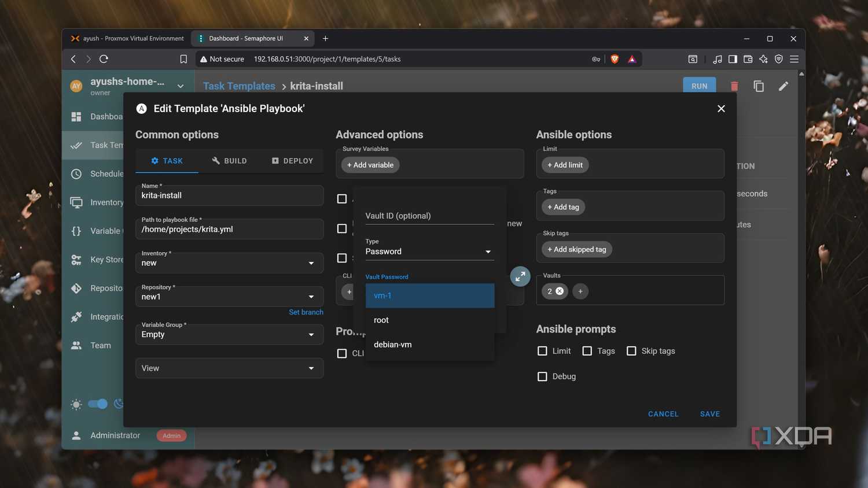Click CANCEL in the dialog
This screenshot has width=868, height=488.
click(x=663, y=414)
